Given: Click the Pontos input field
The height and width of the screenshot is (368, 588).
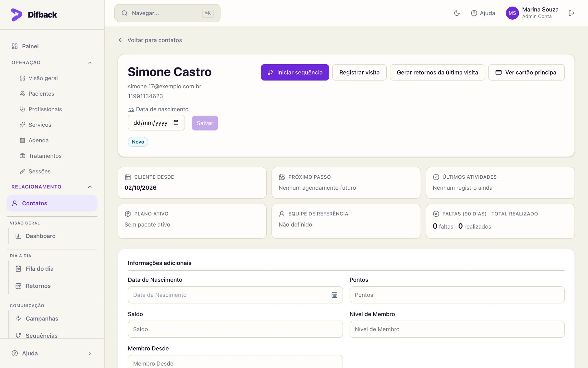Looking at the screenshot, I should [457, 295].
